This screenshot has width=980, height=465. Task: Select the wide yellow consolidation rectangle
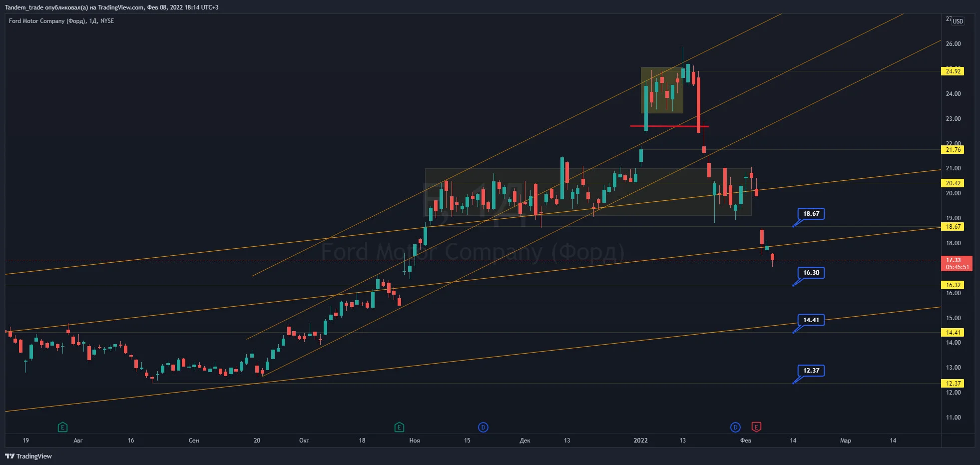[x=588, y=192]
